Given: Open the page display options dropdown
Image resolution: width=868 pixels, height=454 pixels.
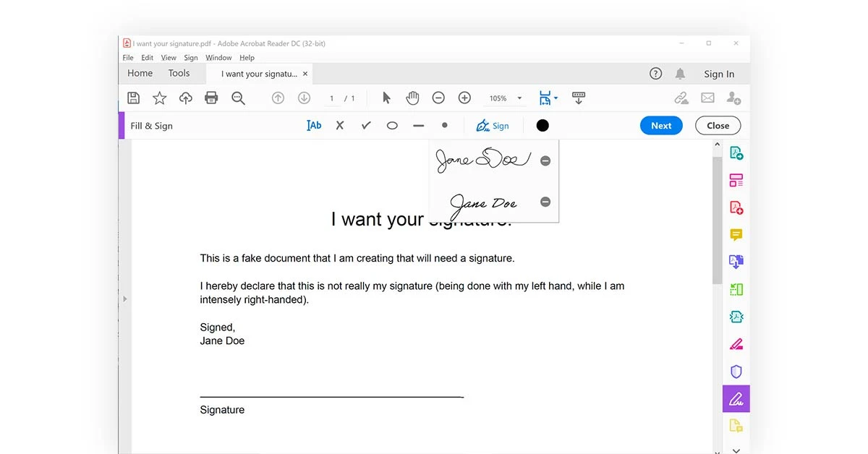Looking at the screenshot, I should coord(555,98).
